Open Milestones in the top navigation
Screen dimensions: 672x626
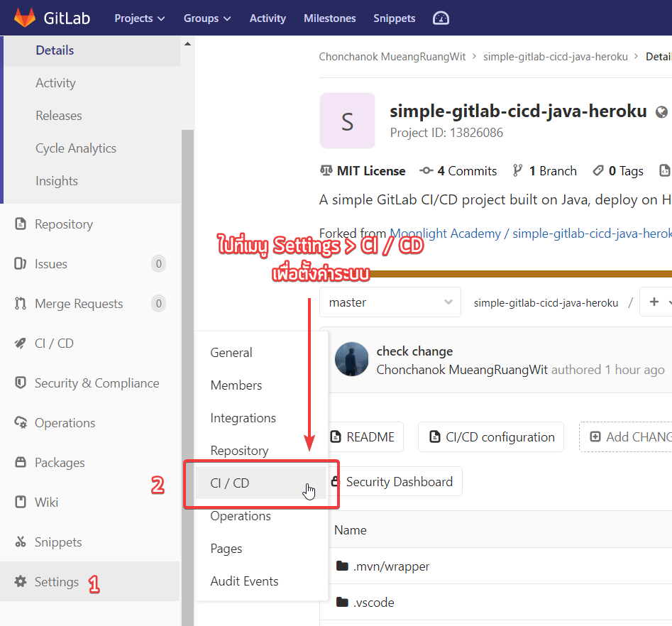[329, 18]
